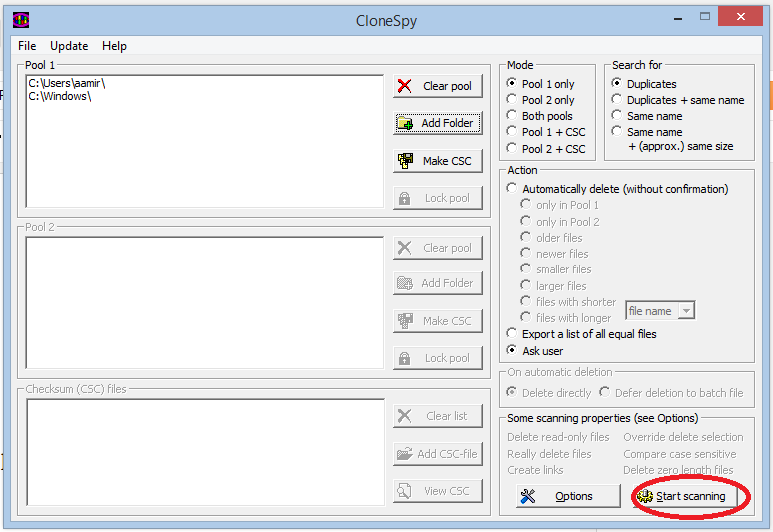Select larger files deletion option
Screen dimensions: 773x532
[x=554, y=286]
